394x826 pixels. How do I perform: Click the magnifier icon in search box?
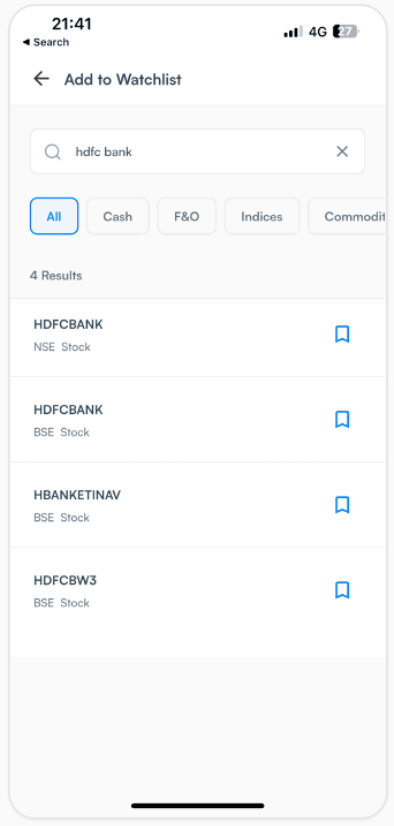53,152
